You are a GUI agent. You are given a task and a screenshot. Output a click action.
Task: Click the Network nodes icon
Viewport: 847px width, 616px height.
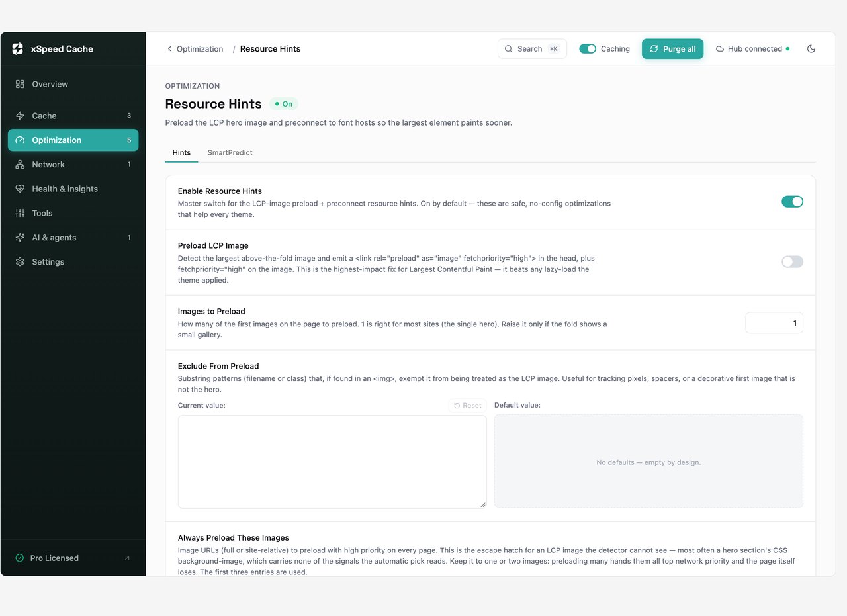(20, 165)
